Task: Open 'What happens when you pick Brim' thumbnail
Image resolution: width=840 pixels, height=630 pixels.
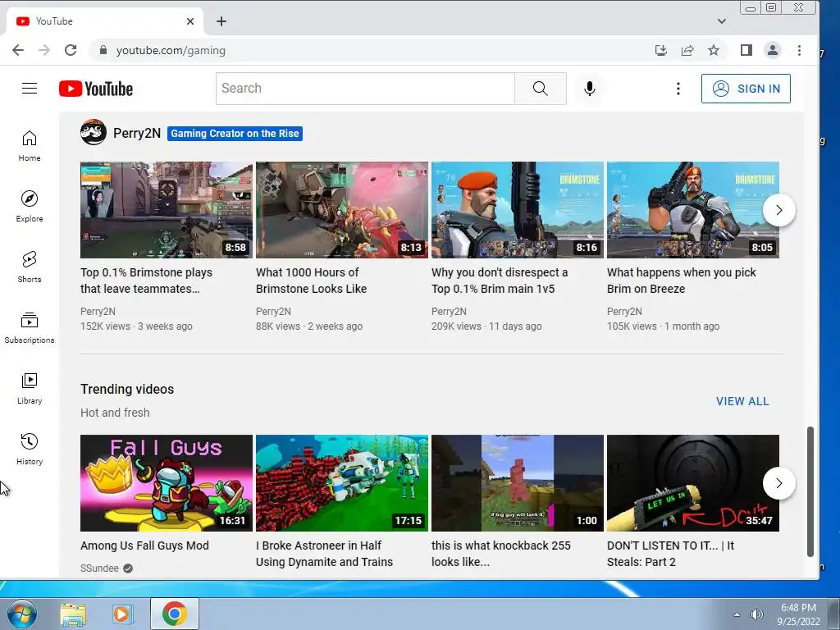Action: 692,210
